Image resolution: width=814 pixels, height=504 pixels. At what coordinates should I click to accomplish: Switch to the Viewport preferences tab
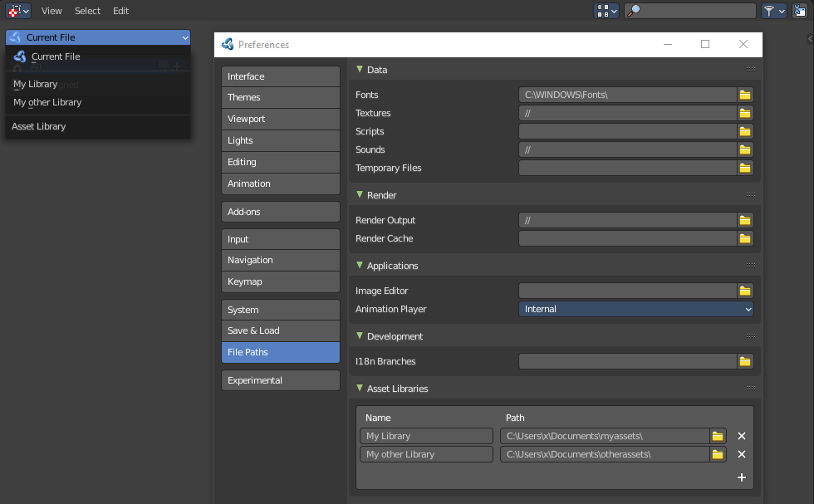coord(281,119)
